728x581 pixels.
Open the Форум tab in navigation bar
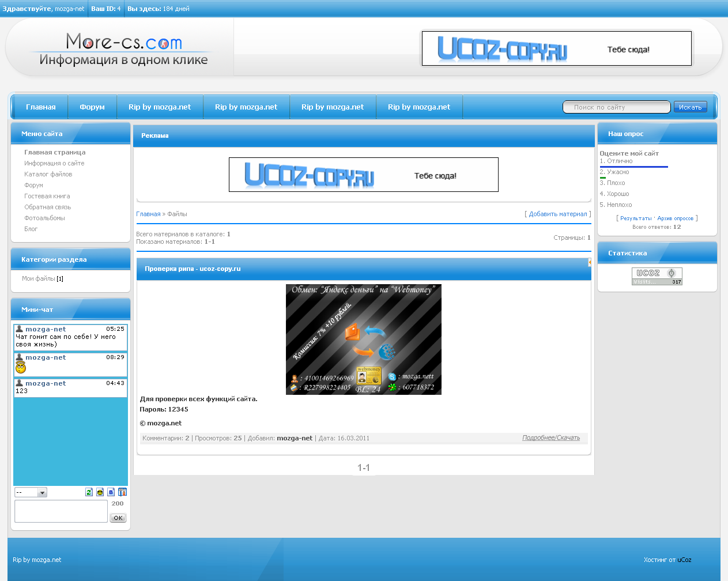[x=92, y=107]
